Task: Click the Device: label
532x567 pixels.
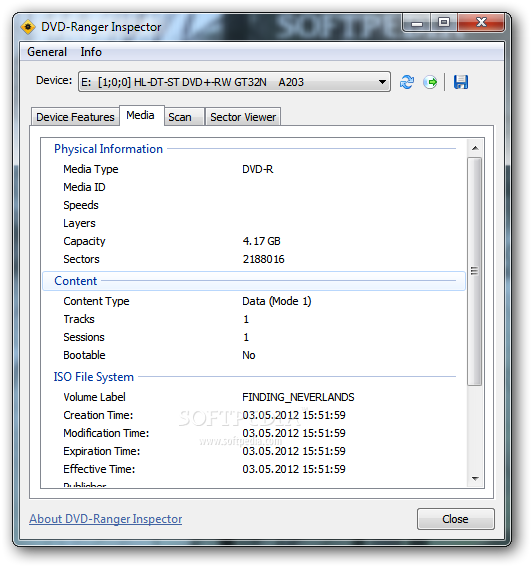Action: 54,80
